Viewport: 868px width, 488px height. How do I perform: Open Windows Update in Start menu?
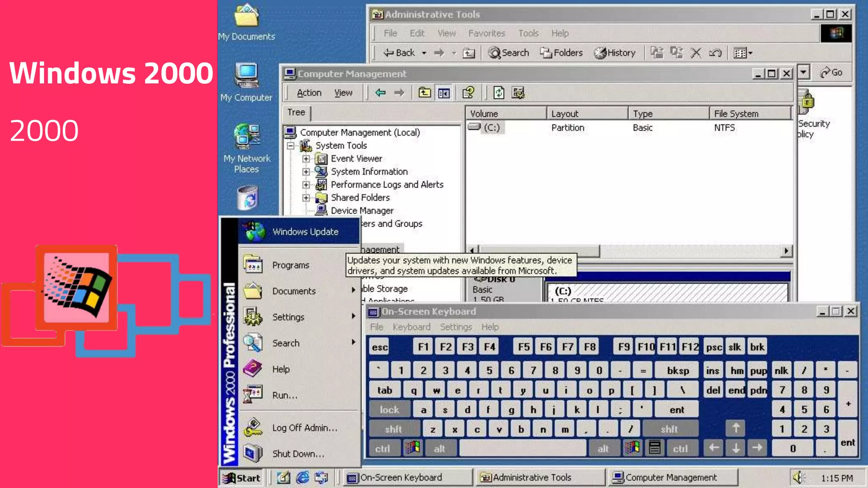[x=299, y=232]
